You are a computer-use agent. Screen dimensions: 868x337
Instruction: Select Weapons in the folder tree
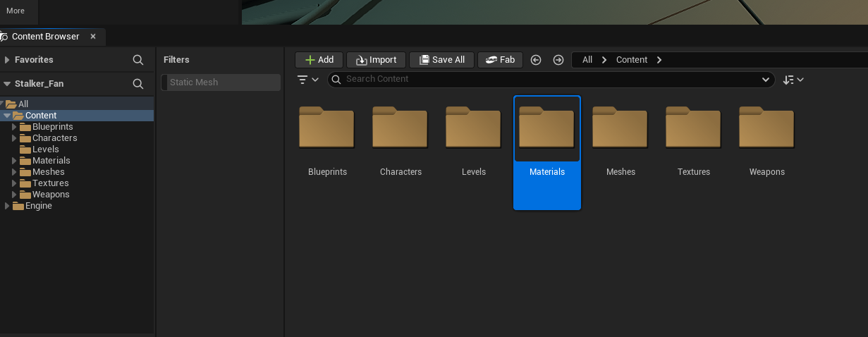point(51,195)
